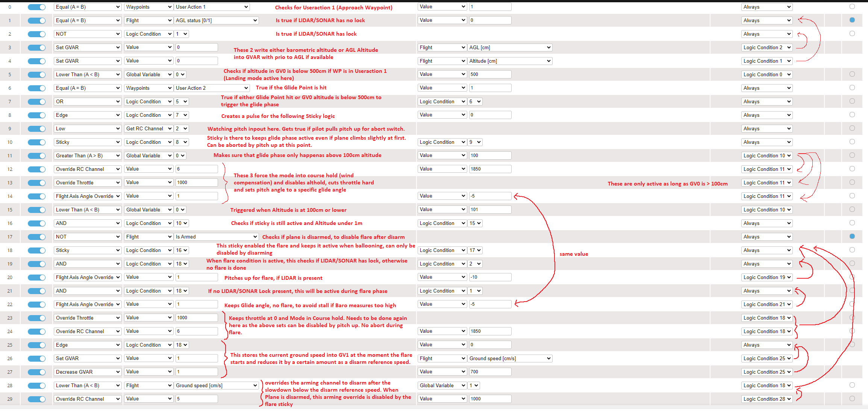Open row 9 'Low' operation dropdown
Screen dimensions: 868x415
pyautogui.click(x=87, y=129)
